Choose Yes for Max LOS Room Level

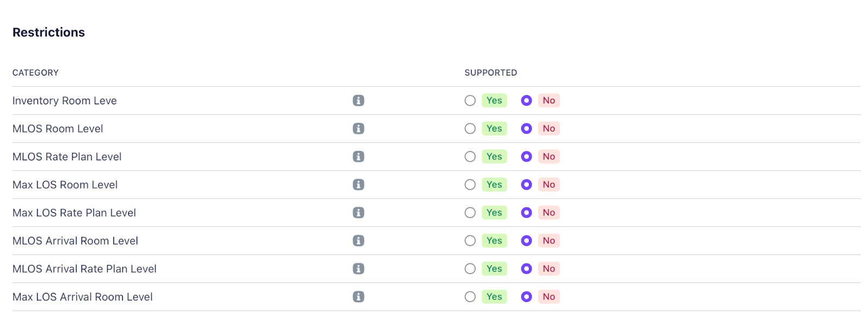(x=470, y=185)
